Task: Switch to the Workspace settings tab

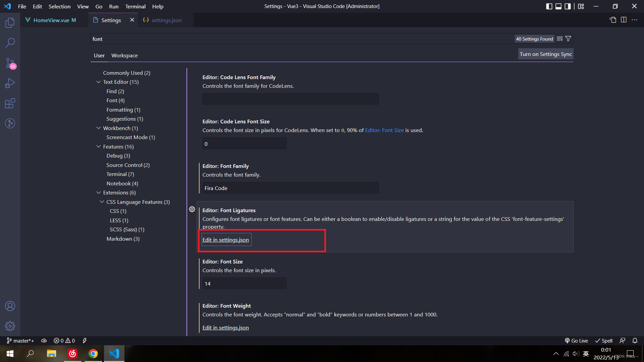Action: coord(124,55)
